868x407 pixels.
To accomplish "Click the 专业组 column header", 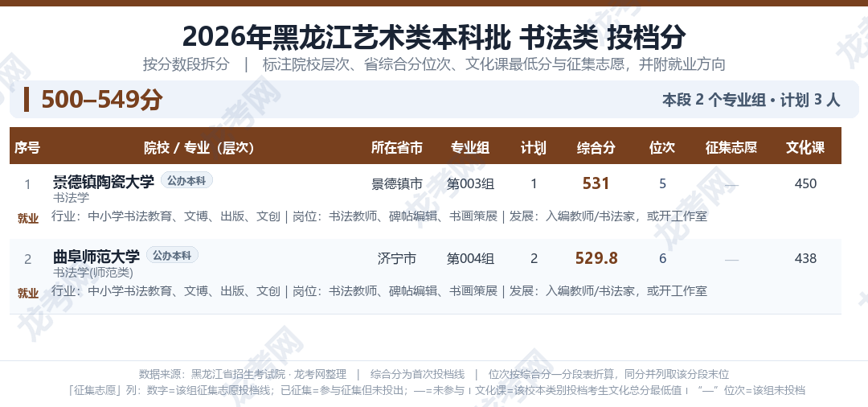I will point(470,147).
